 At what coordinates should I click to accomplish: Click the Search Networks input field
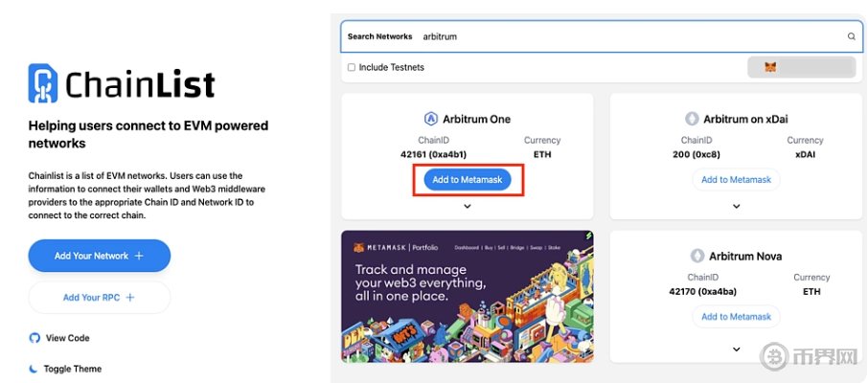(x=623, y=36)
